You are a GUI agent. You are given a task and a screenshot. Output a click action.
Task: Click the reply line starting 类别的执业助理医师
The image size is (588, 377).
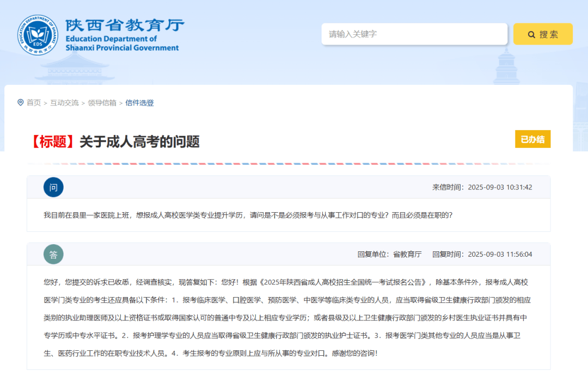[x=285, y=317]
